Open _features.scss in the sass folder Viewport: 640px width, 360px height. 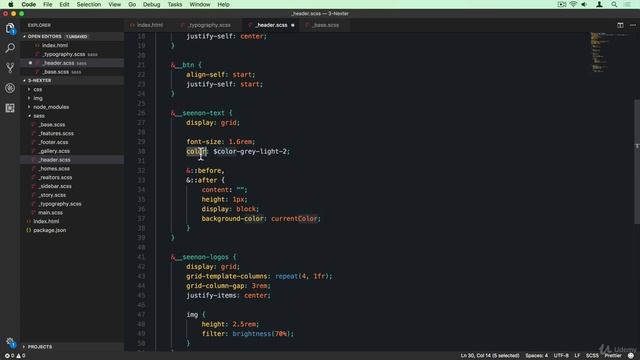56,133
